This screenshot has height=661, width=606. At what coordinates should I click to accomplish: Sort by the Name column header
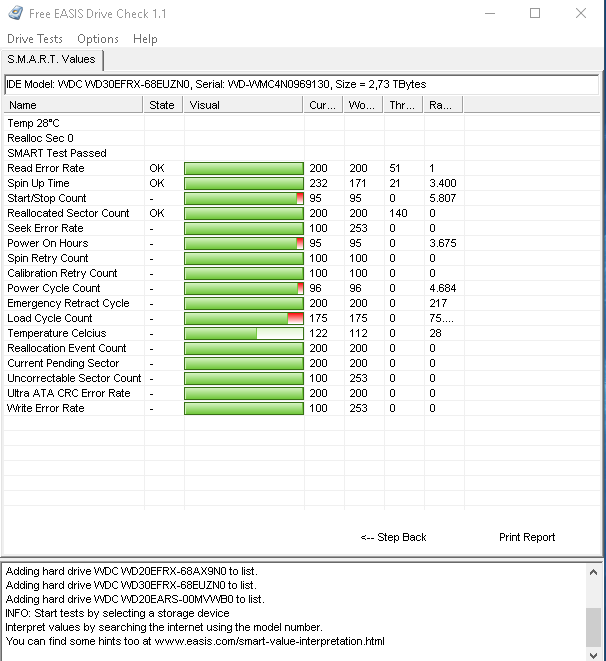point(74,105)
